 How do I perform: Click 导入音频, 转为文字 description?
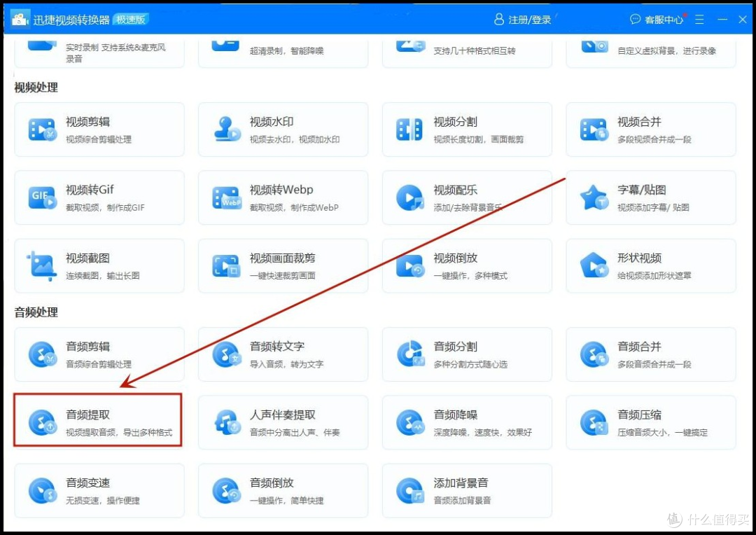click(286, 364)
